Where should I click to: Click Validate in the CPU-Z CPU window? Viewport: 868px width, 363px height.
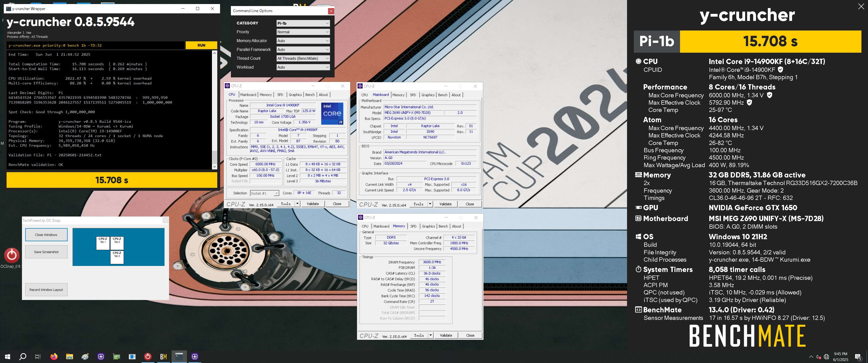point(313,204)
